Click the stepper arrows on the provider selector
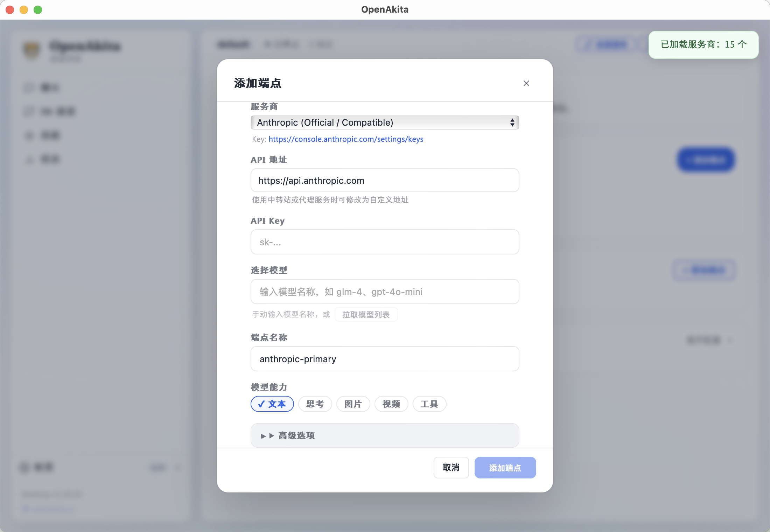 point(512,122)
